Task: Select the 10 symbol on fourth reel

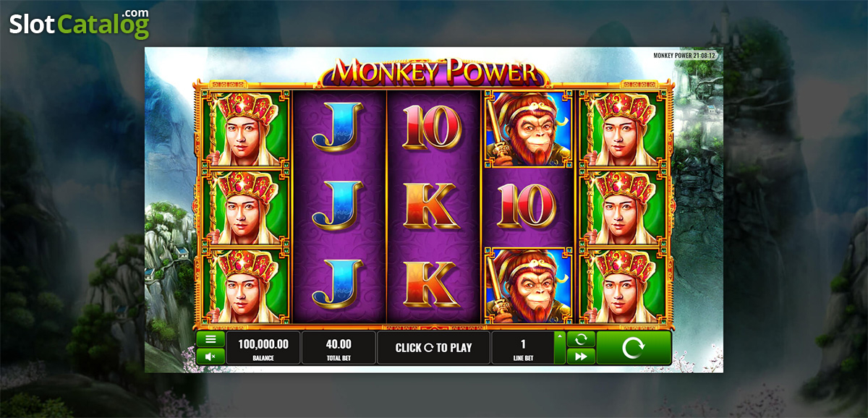Action: (x=527, y=206)
